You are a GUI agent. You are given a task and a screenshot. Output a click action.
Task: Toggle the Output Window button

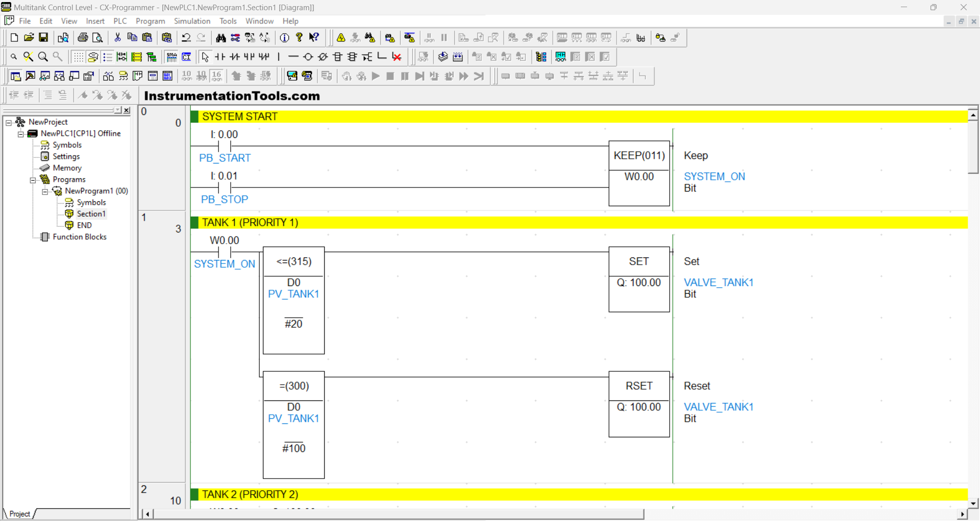(x=31, y=76)
